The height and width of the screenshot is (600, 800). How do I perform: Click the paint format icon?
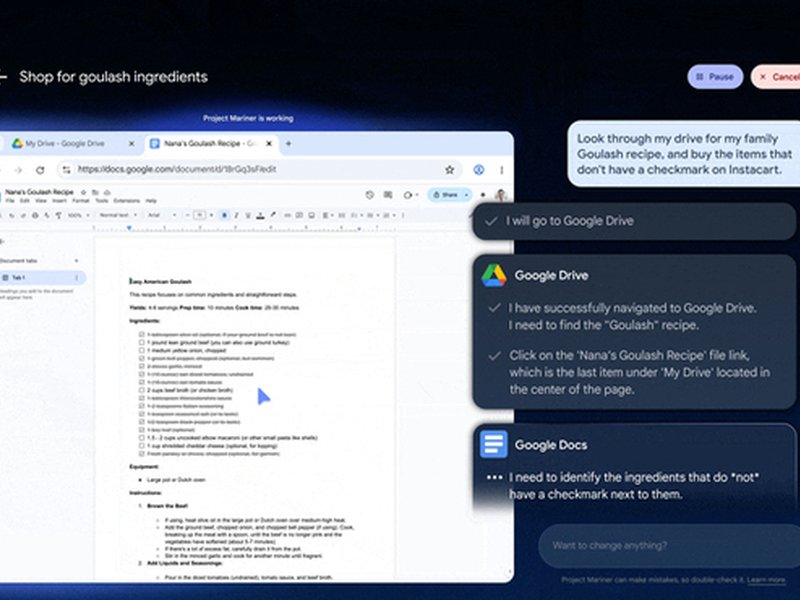coord(59,215)
